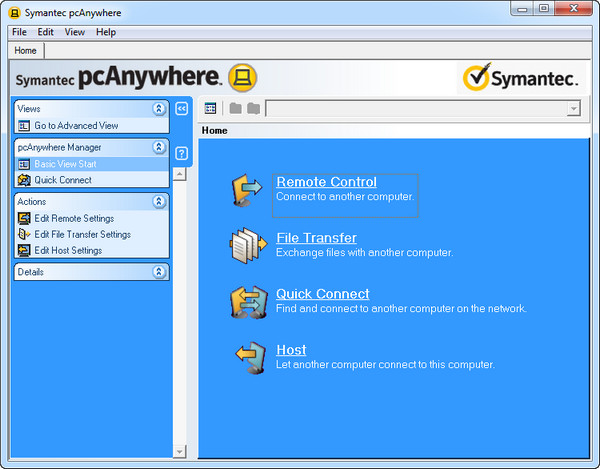Open the main Quick Connect link
600x469 pixels.
tap(323, 294)
